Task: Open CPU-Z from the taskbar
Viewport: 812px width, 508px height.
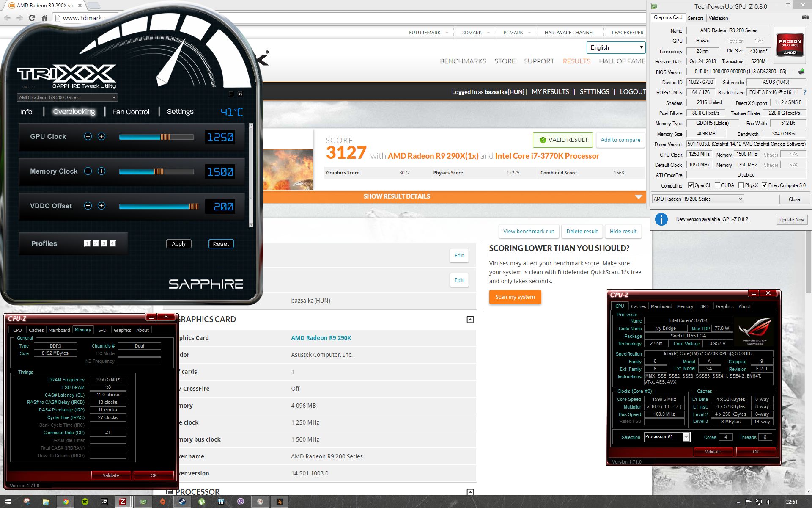Action: [122, 502]
